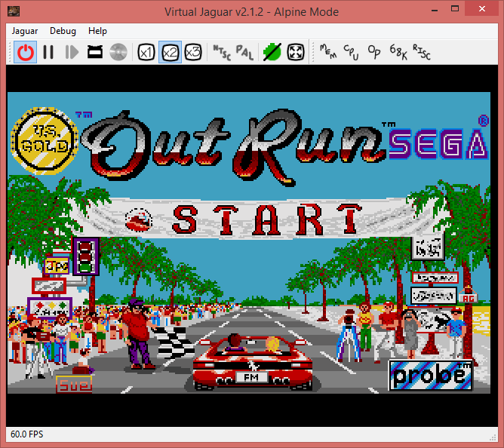Pause the running emulation

click(48, 52)
